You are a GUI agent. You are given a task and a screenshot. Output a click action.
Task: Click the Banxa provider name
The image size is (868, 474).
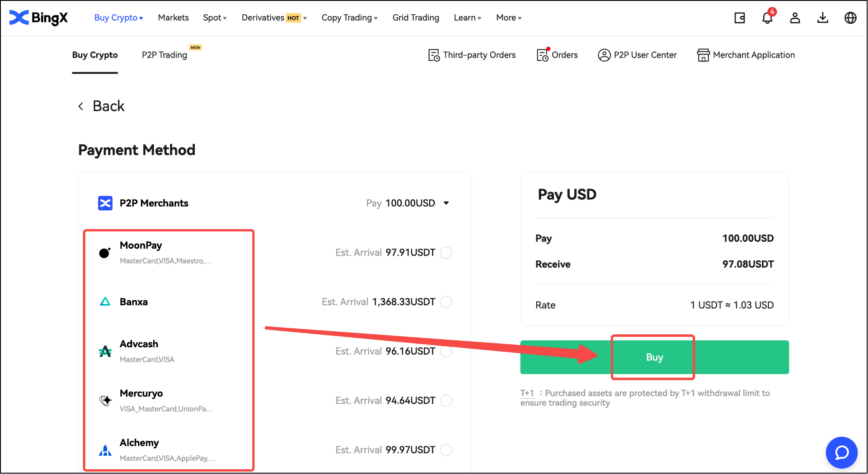pyautogui.click(x=134, y=302)
